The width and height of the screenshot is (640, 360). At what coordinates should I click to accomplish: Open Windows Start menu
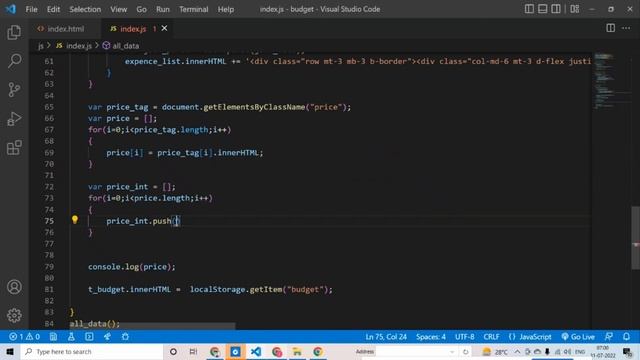(10, 351)
